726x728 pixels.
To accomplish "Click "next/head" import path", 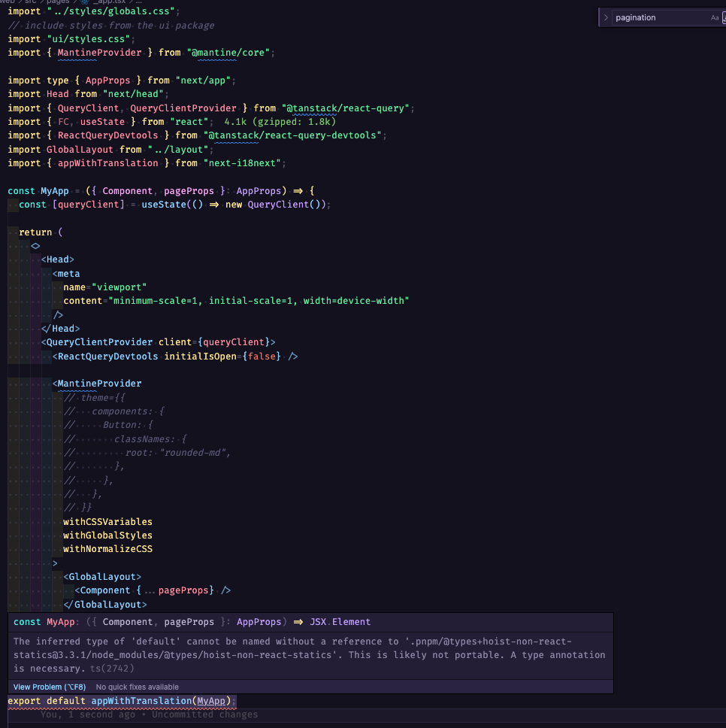I will [x=133, y=94].
